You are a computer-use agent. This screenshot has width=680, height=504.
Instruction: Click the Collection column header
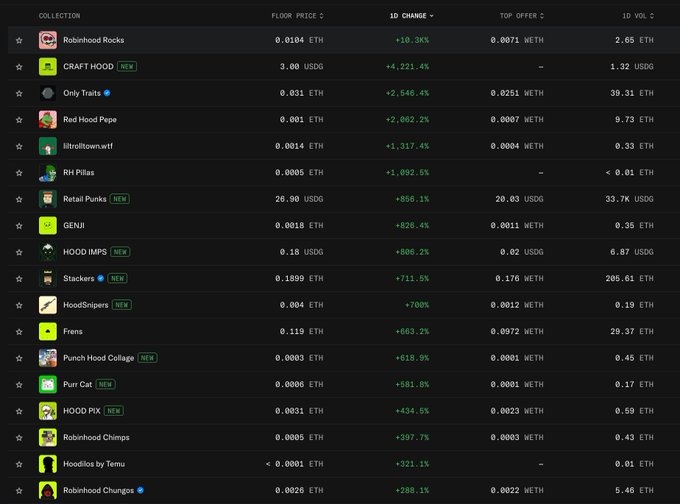[x=59, y=16]
